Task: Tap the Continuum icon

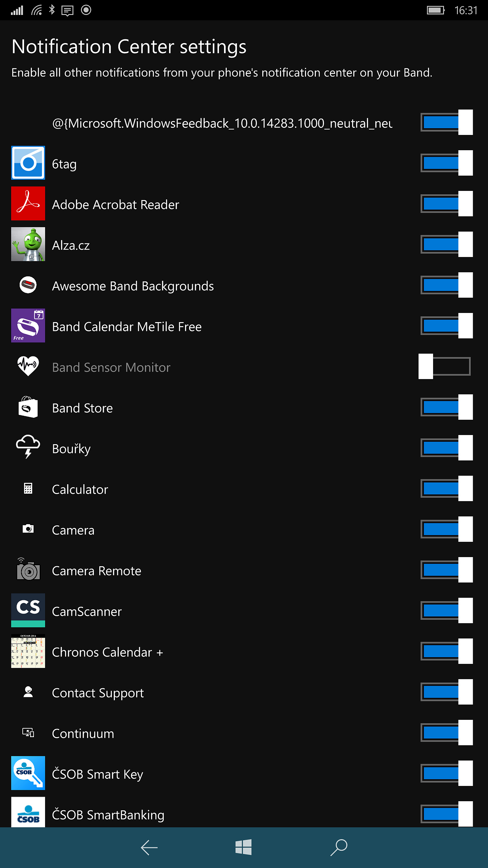Action: (28, 733)
